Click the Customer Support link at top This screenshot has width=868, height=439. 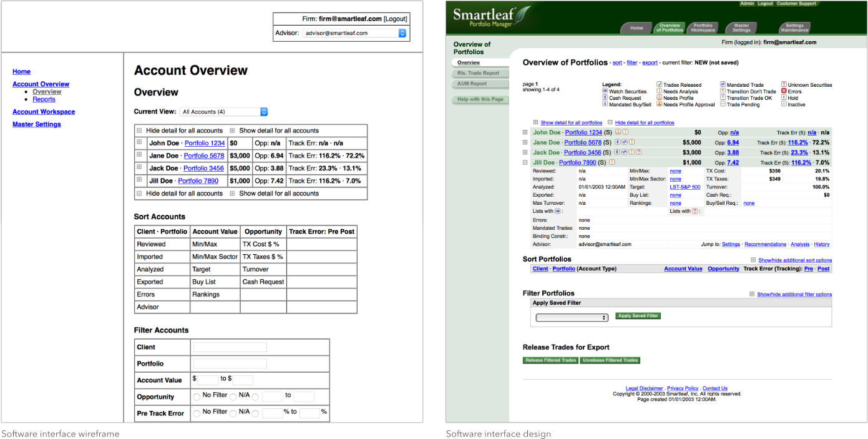pyautogui.click(x=796, y=4)
